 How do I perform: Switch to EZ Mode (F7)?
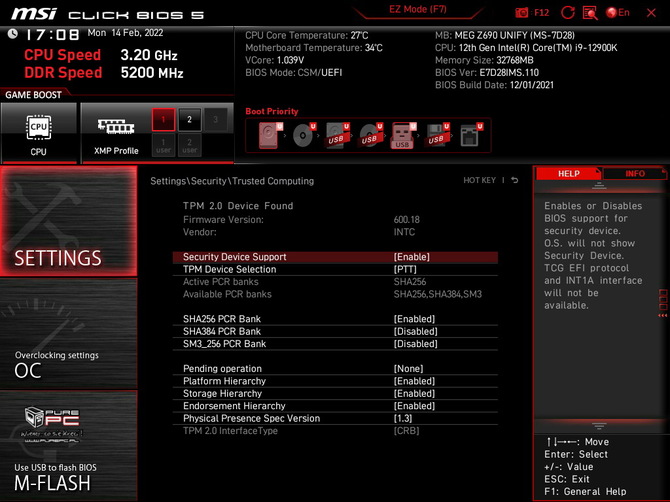pyautogui.click(x=418, y=9)
